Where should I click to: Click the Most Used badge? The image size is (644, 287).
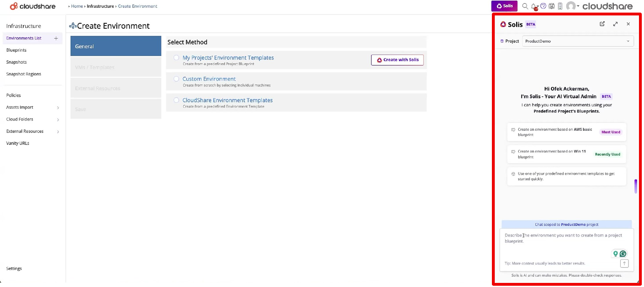click(x=611, y=132)
